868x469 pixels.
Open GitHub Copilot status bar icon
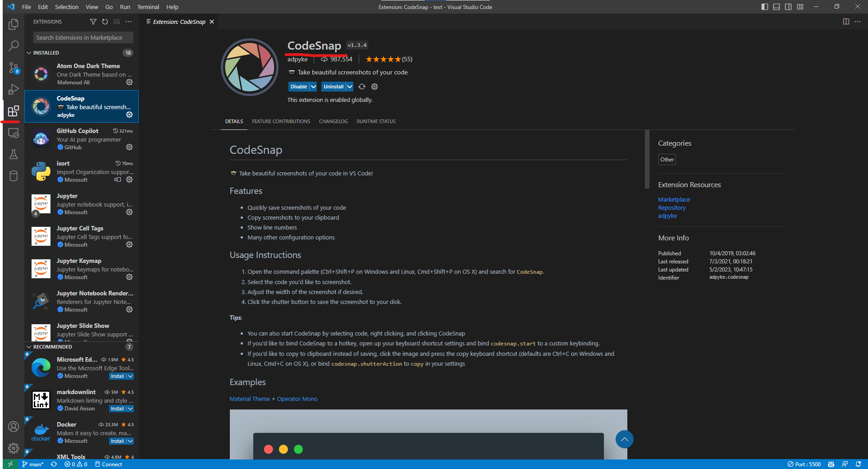(x=831, y=464)
